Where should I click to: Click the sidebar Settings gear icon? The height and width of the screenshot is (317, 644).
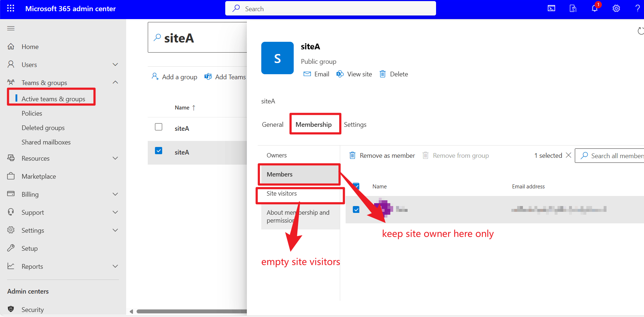(x=11, y=230)
